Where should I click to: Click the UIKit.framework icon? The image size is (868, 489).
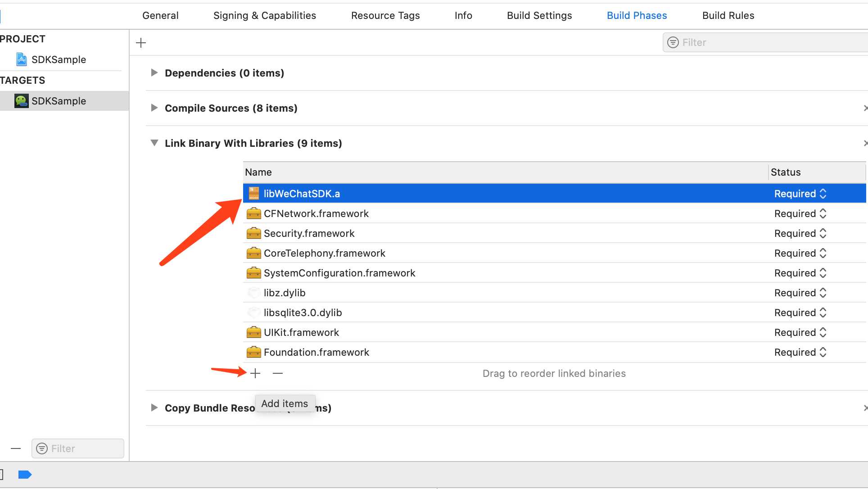pos(253,332)
